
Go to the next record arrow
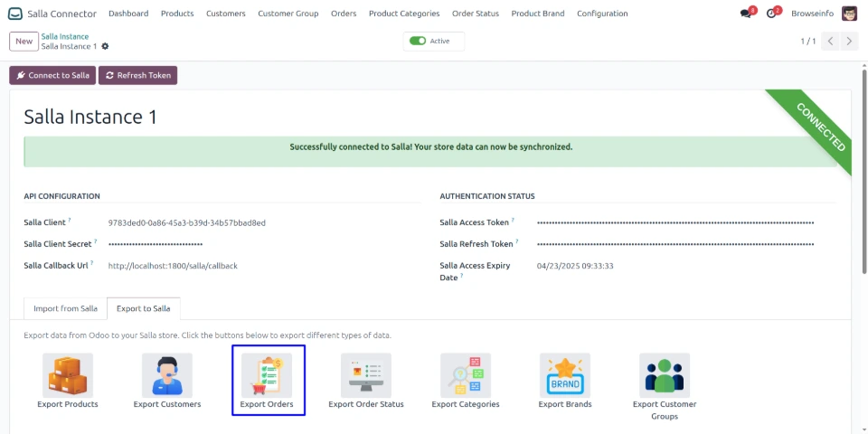click(850, 41)
